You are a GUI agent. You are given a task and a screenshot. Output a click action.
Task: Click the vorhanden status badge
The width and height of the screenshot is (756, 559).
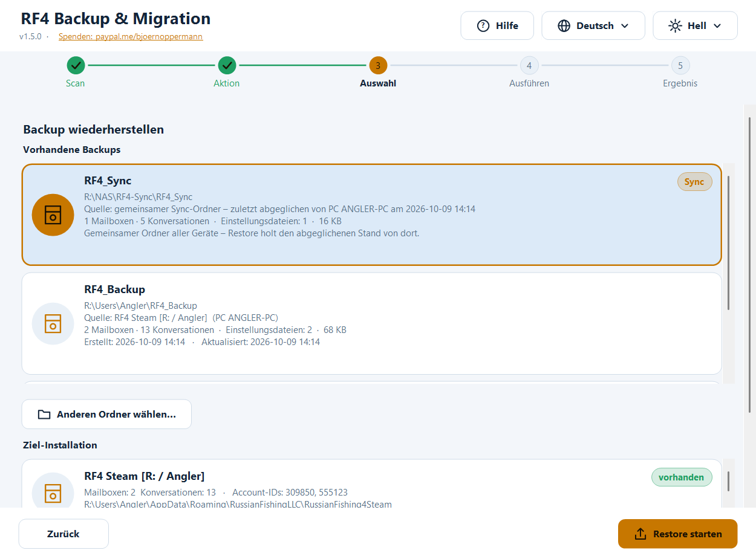click(x=682, y=477)
